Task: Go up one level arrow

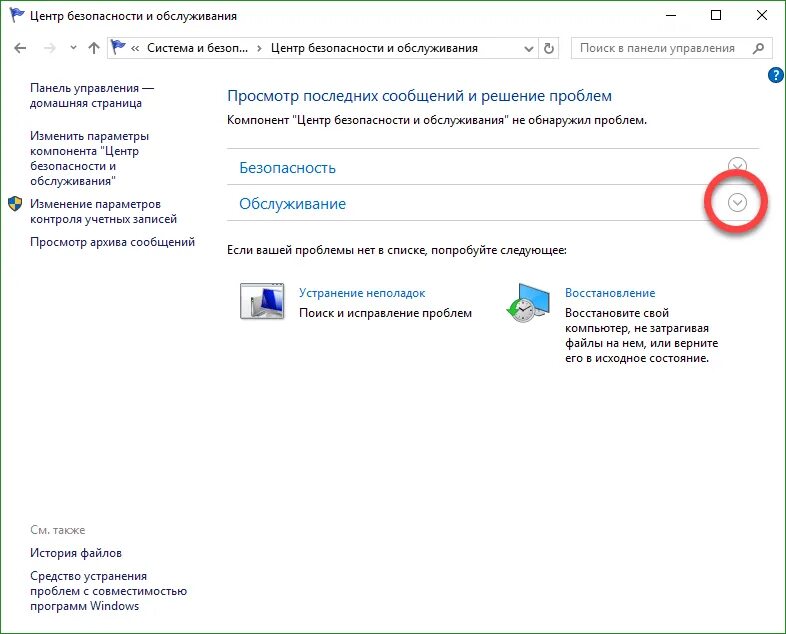Action: 94,48
